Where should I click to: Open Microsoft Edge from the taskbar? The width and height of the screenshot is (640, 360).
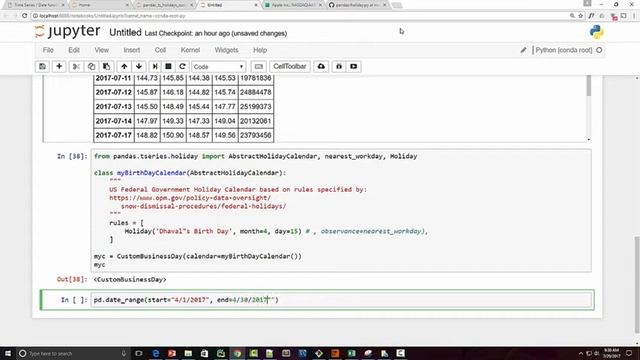pyautogui.click(x=156, y=353)
